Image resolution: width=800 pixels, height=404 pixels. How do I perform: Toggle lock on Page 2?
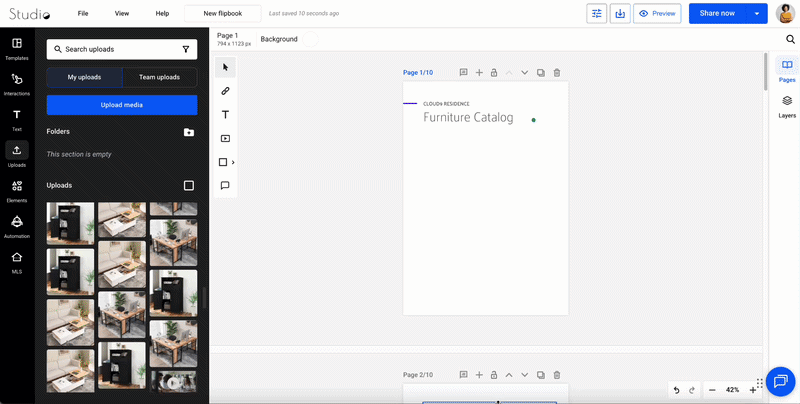pyautogui.click(x=494, y=375)
